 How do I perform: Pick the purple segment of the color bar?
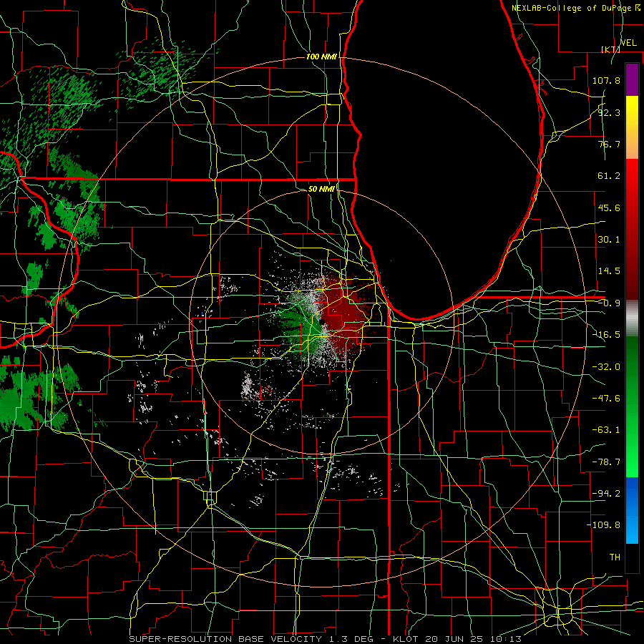(632, 79)
